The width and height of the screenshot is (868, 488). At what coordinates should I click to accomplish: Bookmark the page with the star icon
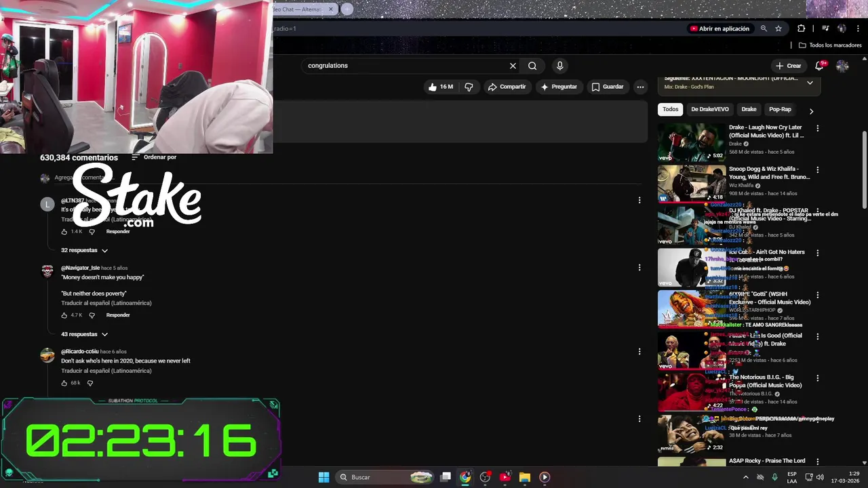point(778,28)
